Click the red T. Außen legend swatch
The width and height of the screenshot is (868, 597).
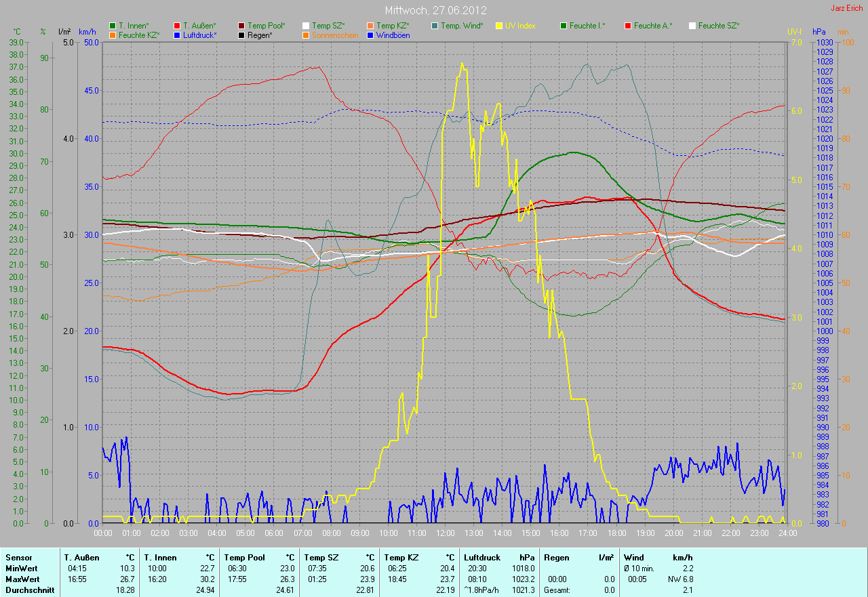click(177, 26)
